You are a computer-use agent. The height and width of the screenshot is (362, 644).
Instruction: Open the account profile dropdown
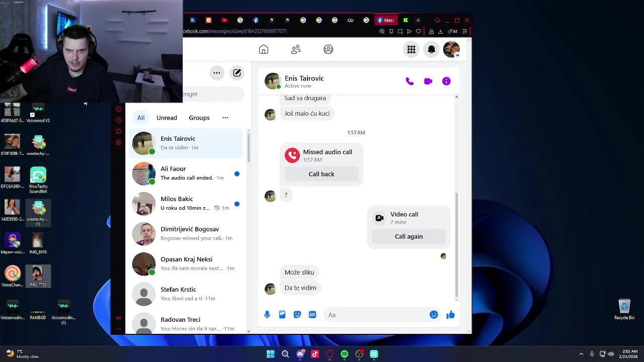tap(451, 49)
